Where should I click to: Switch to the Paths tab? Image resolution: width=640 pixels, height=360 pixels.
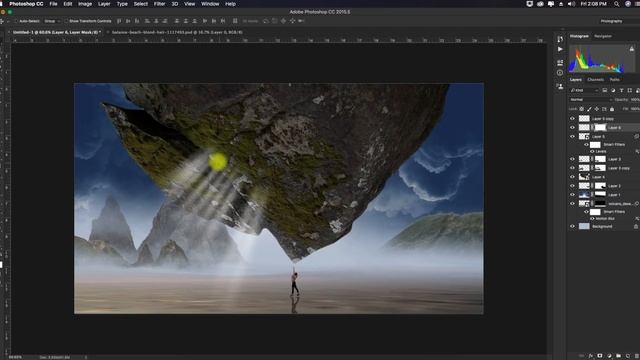tap(614, 80)
